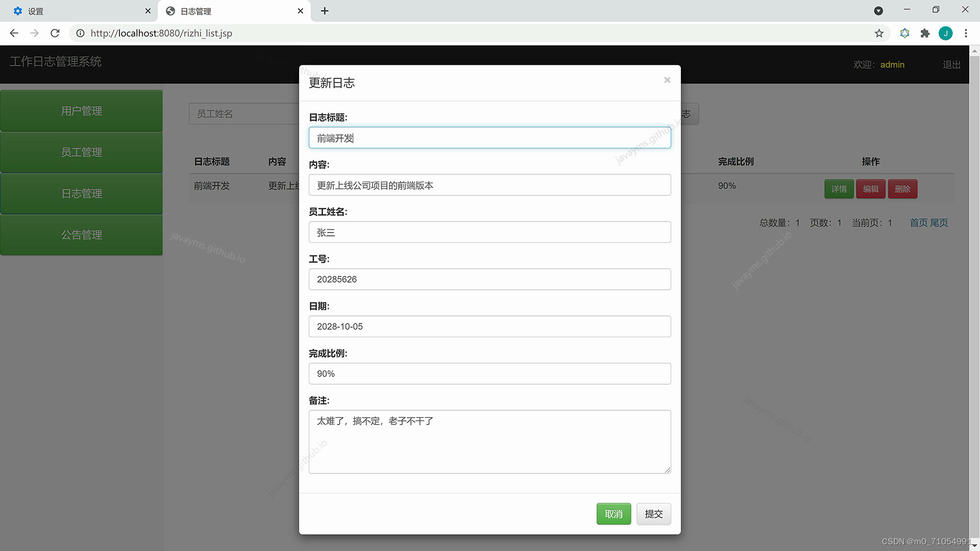Click the 工作日志管理系统 title
The image size is (980, 551).
56,62
